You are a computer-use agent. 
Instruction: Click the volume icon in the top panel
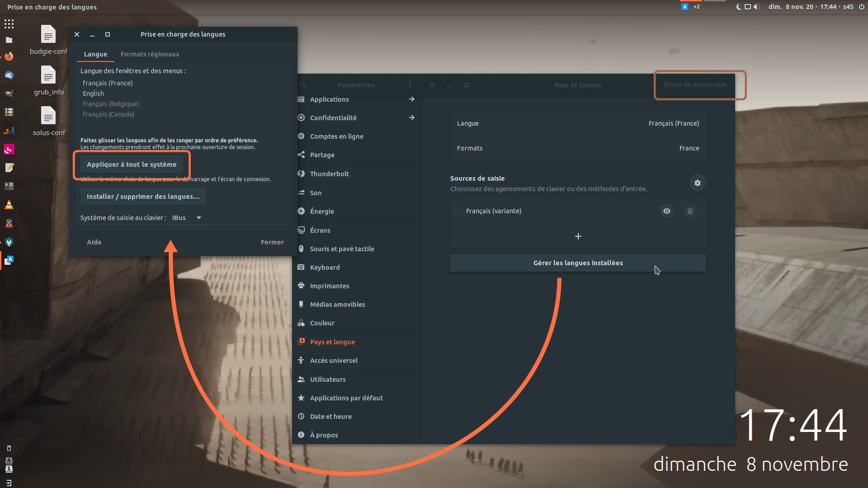tap(757, 7)
